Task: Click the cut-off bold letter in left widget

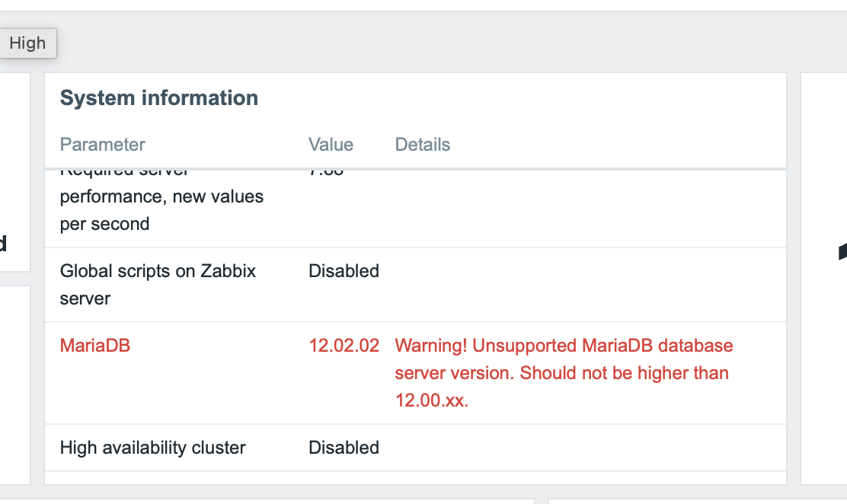Action: tap(3, 244)
